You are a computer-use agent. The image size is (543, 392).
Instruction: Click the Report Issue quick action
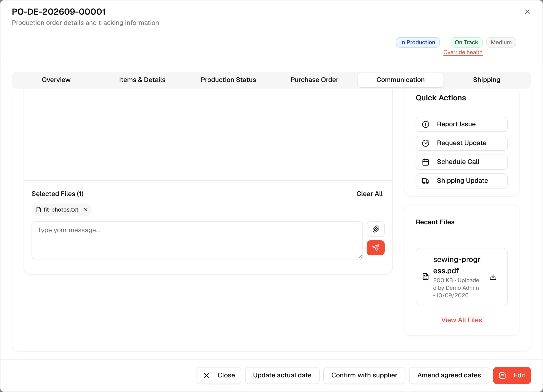pyautogui.click(x=461, y=124)
